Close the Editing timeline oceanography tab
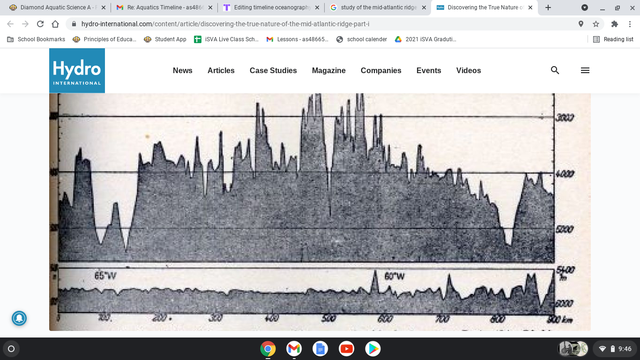This screenshot has width=640, height=360. pos(317,7)
